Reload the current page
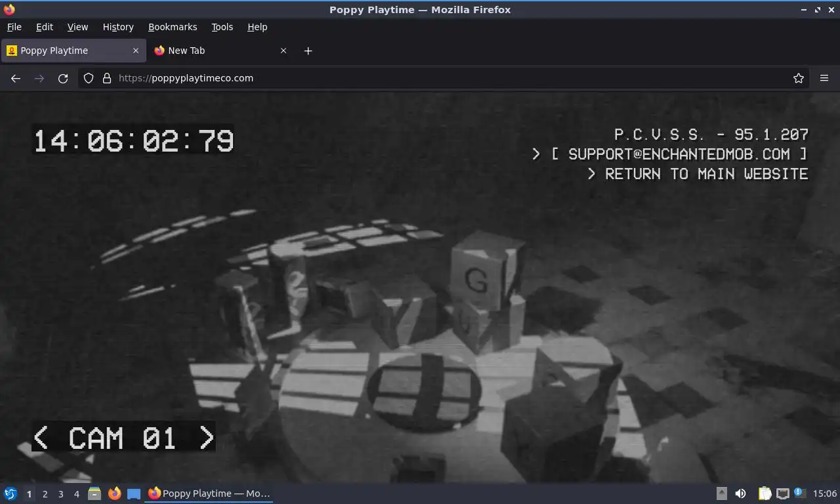Screen dimensions: 840x504 (63, 78)
